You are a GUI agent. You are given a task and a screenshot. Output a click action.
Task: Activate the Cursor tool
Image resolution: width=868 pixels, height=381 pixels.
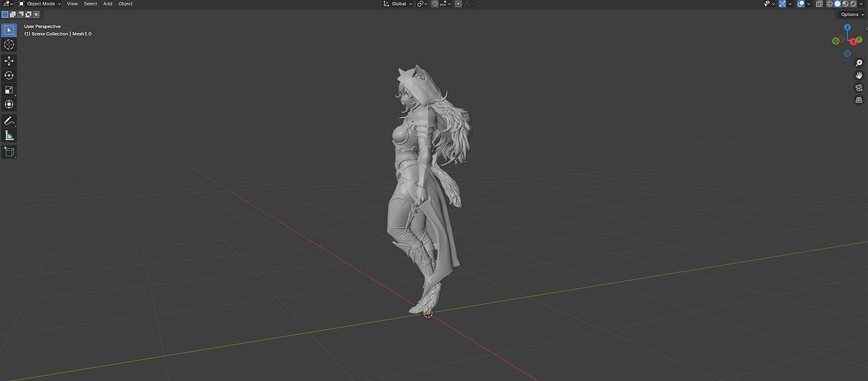(9, 45)
